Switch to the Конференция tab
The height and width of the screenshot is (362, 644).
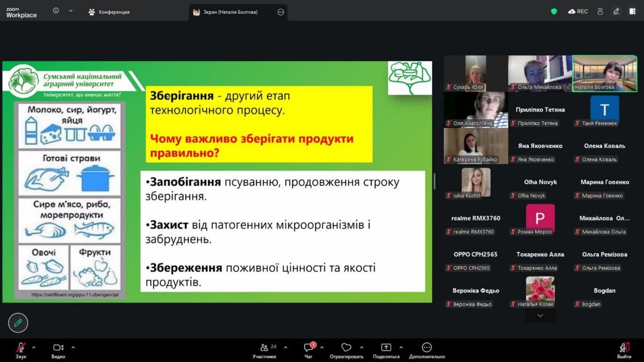pyautogui.click(x=109, y=12)
